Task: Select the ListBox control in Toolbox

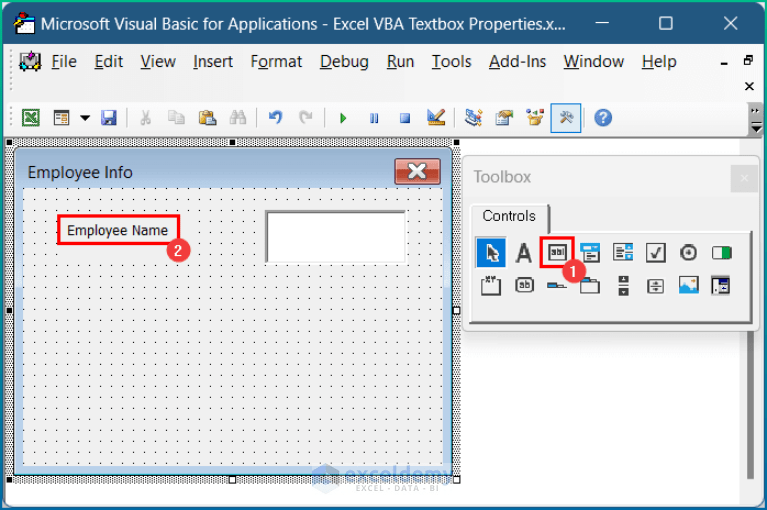Action: click(x=623, y=252)
